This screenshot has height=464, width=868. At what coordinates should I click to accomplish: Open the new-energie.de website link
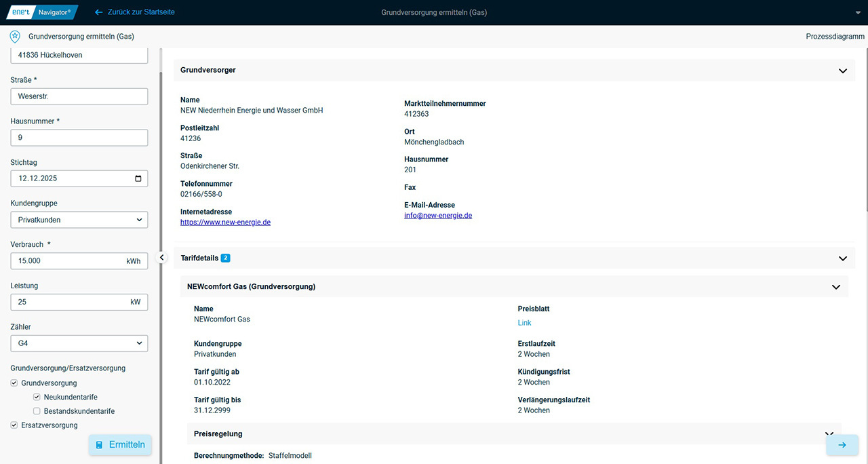point(225,223)
